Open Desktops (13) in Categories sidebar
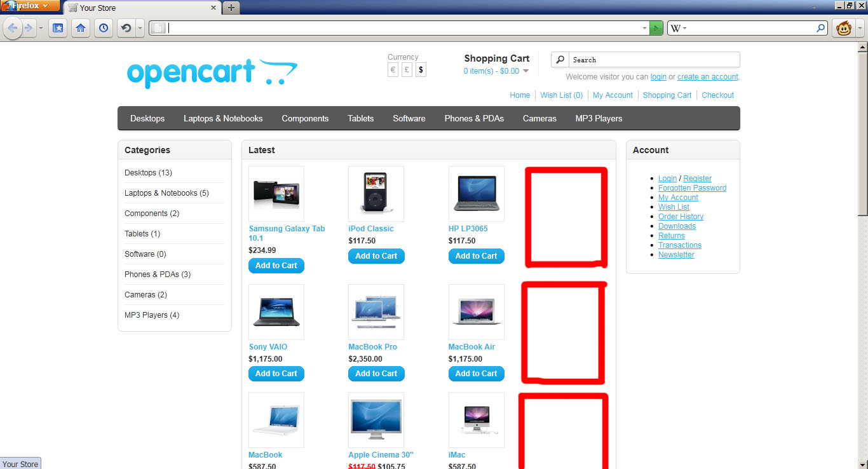868x469 pixels. (x=148, y=173)
